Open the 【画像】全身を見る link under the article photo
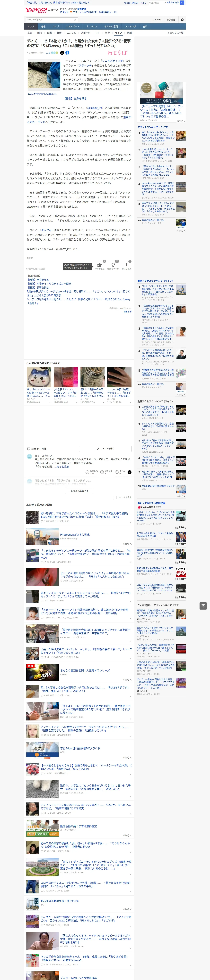The image size is (210, 980). pyautogui.click(x=75, y=98)
